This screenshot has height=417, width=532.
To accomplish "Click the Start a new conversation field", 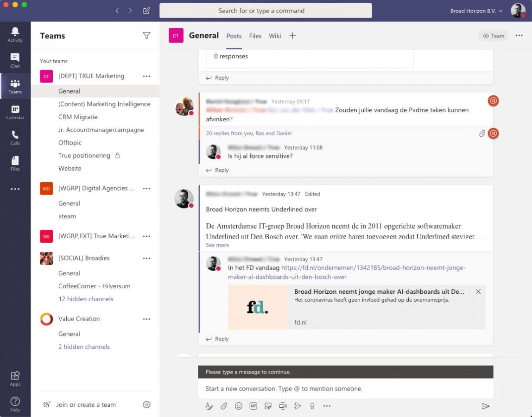I will pyautogui.click(x=345, y=388).
